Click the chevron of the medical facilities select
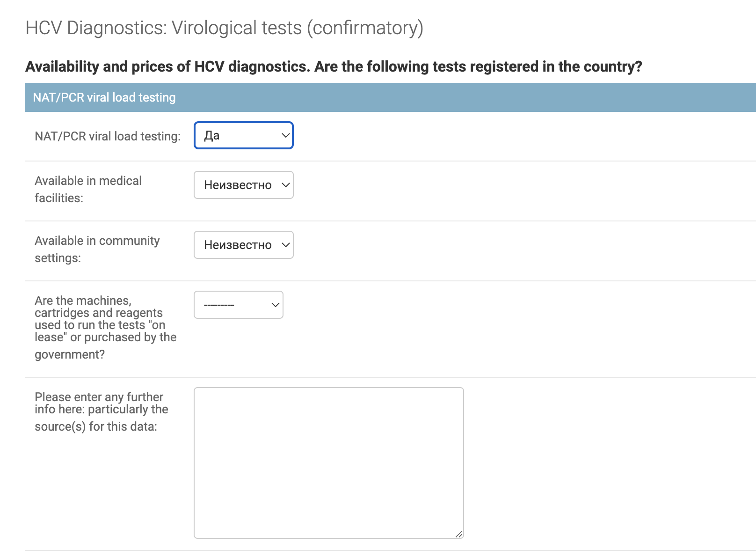The image size is (756, 558). click(286, 185)
